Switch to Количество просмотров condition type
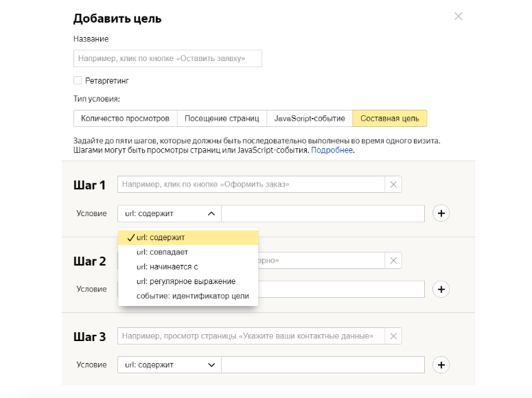Viewport: 532px width, 398px height. click(125, 119)
